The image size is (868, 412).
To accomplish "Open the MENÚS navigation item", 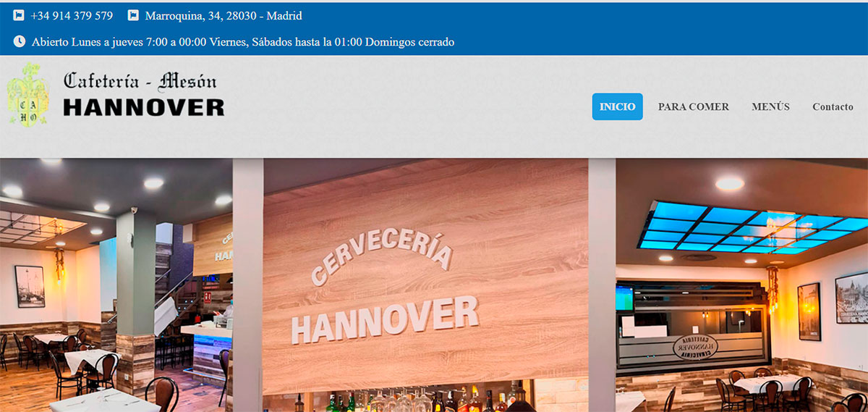I will tap(770, 106).
